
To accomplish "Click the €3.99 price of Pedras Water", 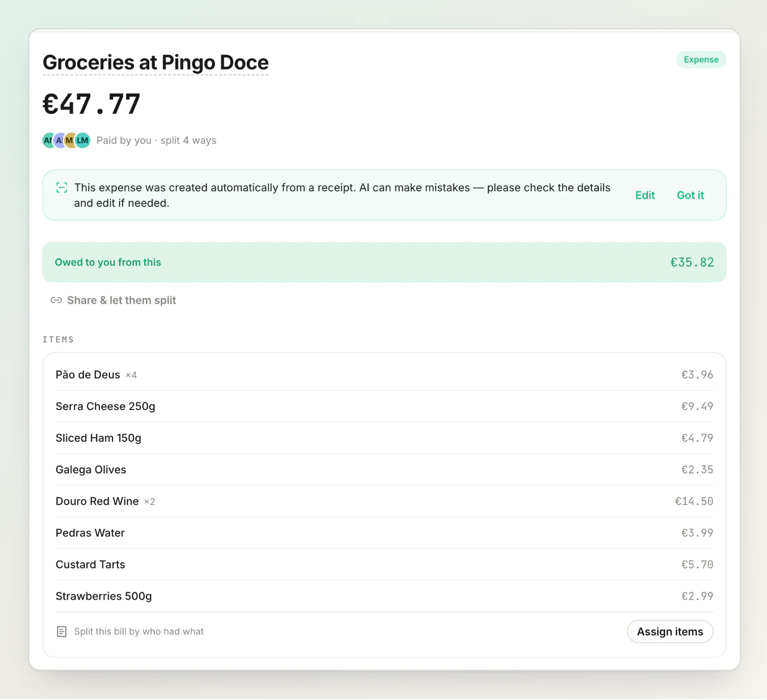I will coord(697,533).
